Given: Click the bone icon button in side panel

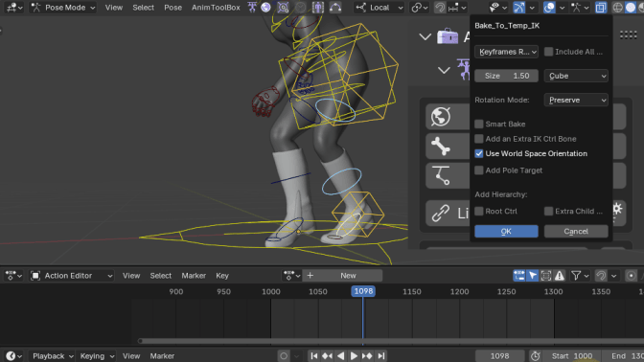Looking at the screenshot, I should pyautogui.click(x=441, y=147).
